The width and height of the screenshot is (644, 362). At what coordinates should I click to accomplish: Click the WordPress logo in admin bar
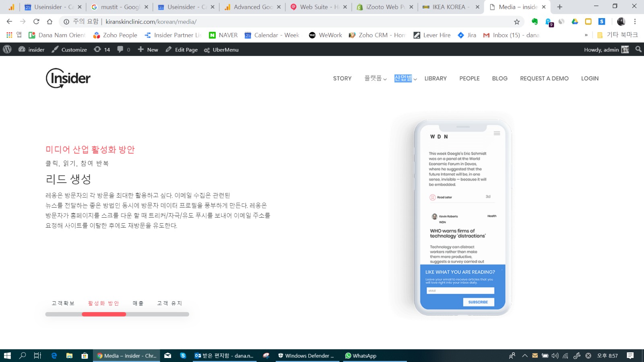pos(7,49)
